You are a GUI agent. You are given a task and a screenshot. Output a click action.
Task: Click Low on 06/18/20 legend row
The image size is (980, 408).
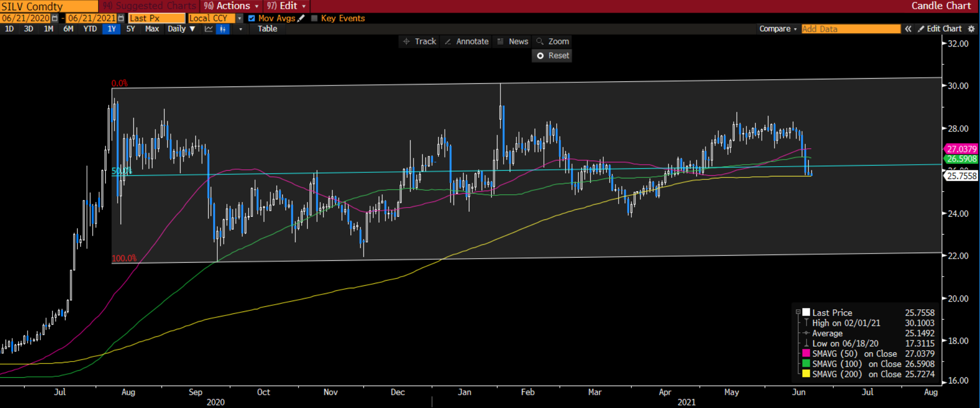[x=870, y=344]
